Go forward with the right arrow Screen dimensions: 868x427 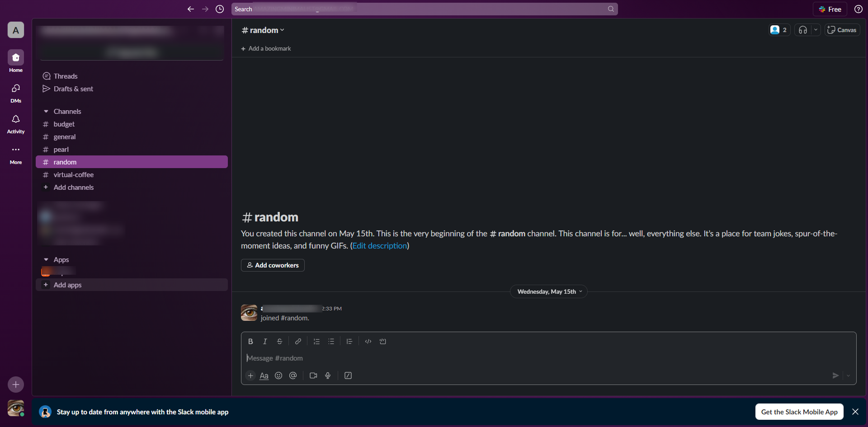[205, 9]
